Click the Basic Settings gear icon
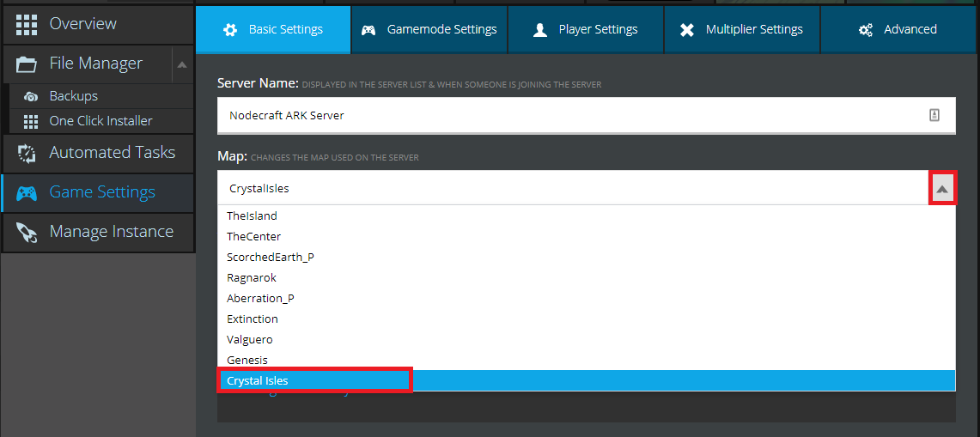The image size is (980, 437). tap(230, 30)
